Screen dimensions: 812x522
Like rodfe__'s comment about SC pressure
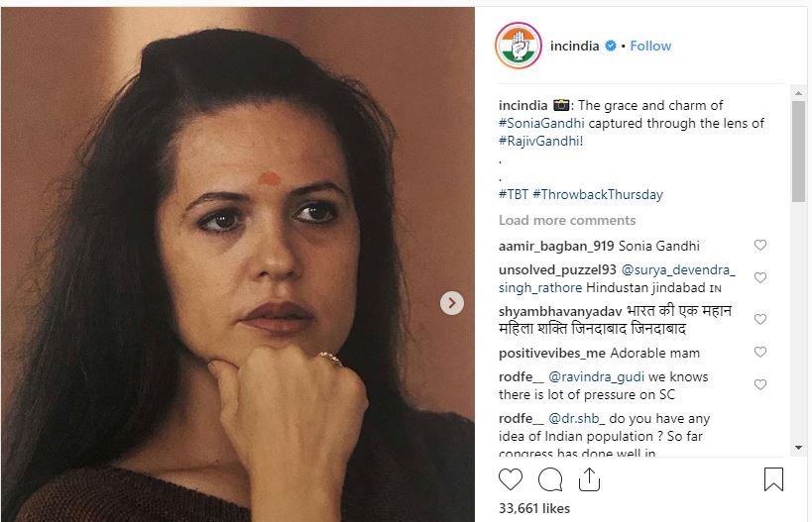point(760,385)
